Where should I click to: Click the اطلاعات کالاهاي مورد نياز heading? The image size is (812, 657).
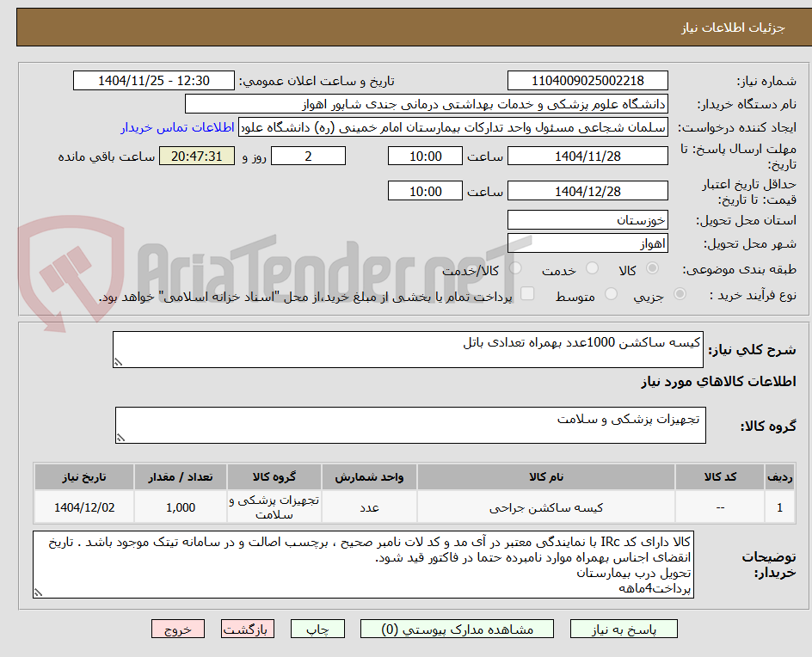(x=719, y=382)
